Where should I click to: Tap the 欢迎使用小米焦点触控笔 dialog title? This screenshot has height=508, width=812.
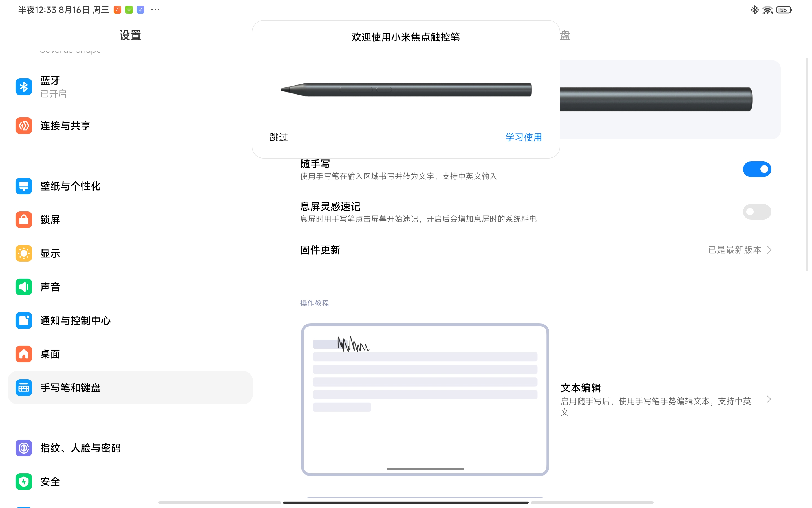406,37
